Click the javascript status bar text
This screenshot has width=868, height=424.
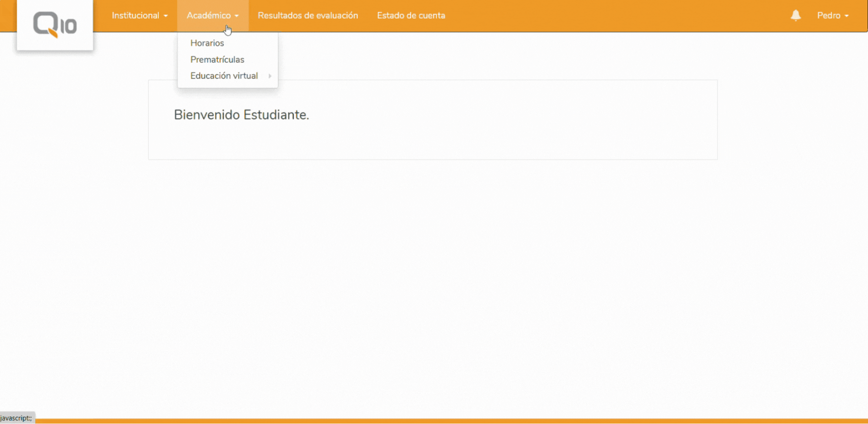16,418
